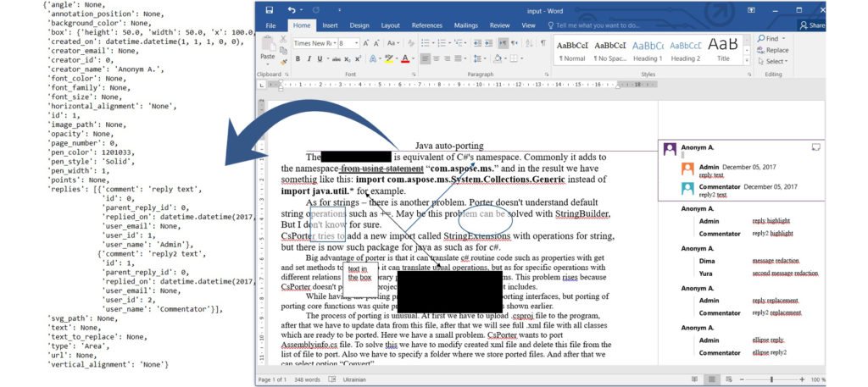Image resolution: width=868 pixels, height=387 pixels.
Task: Click the red font color swatch
Action: (405, 58)
